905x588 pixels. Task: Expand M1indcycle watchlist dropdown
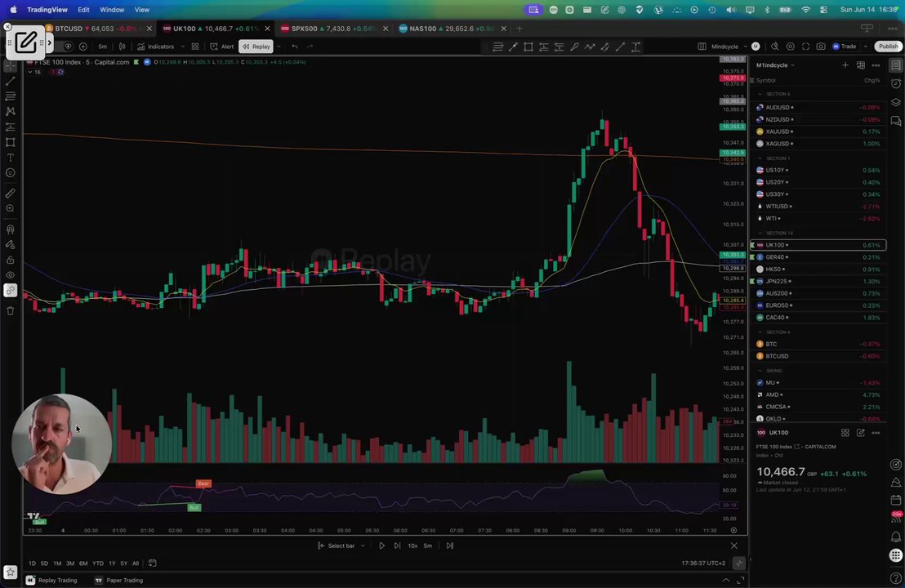click(775, 65)
